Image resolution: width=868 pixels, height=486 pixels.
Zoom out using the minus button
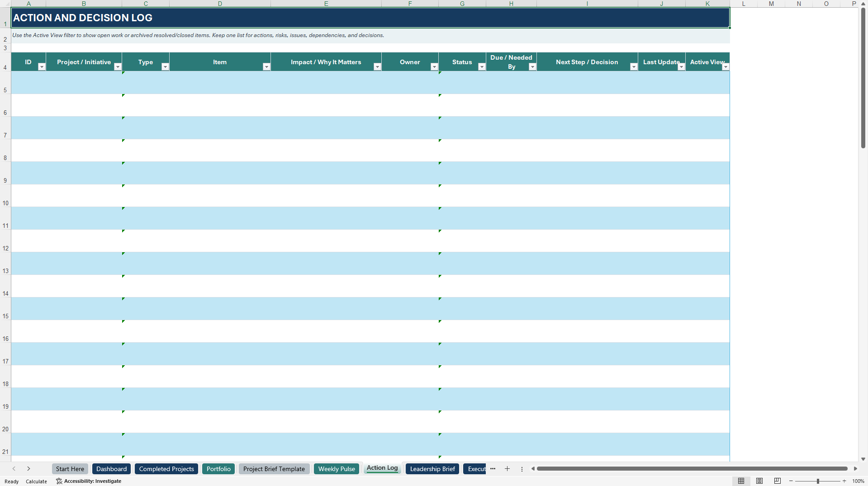(791, 481)
